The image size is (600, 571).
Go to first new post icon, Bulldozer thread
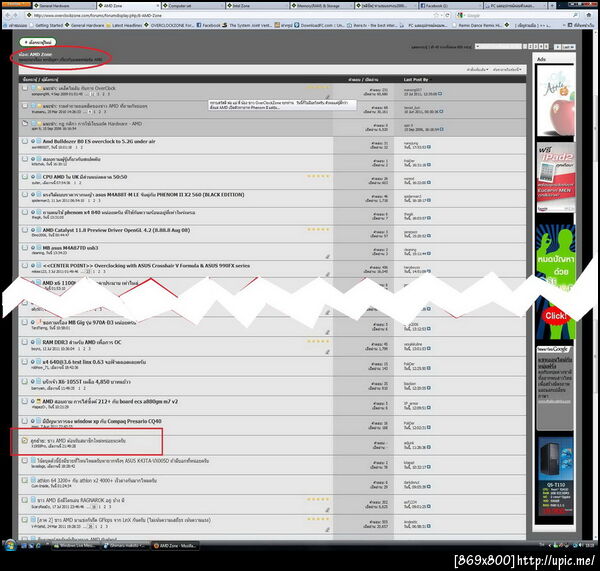coord(33,141)
